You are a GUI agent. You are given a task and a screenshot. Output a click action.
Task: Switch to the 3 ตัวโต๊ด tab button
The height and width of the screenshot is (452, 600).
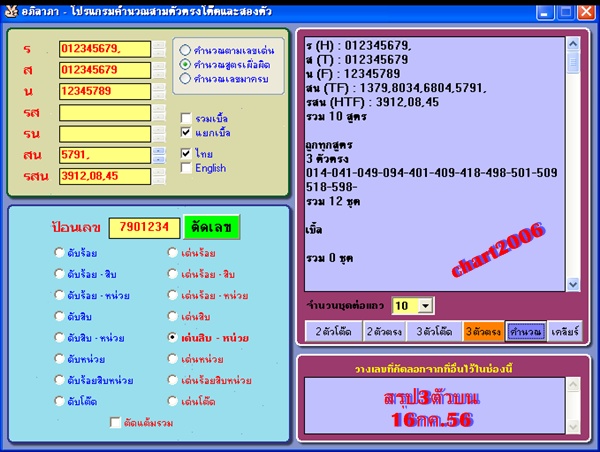[434, 331]
